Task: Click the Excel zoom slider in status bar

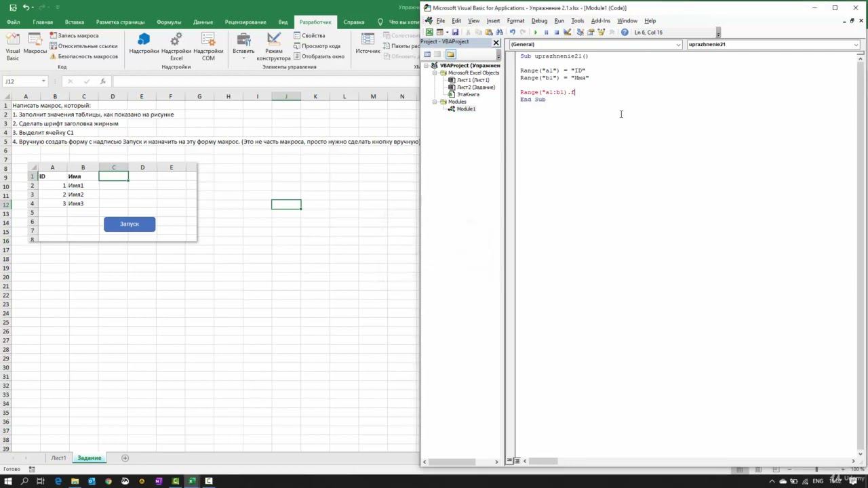Action: (x=816, y=470)
